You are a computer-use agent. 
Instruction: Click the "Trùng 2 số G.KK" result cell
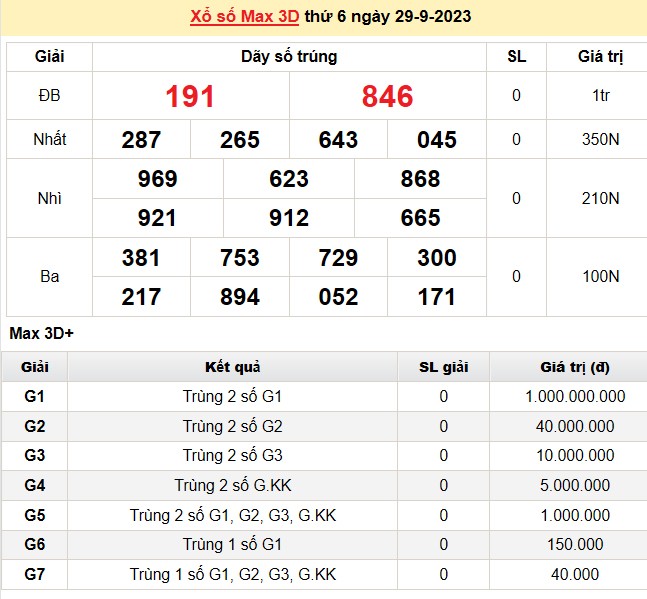pyautogui.click(x=232, y=486)
